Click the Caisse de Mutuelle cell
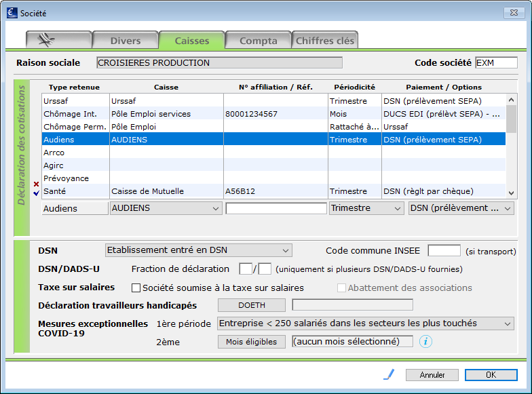 point(166,191)
